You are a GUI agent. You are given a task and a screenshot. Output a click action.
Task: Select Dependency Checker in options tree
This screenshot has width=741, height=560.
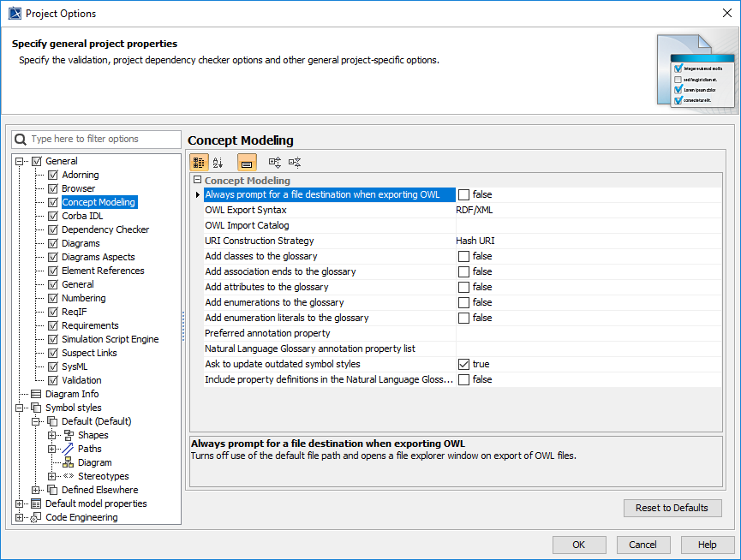pos(105,229)
